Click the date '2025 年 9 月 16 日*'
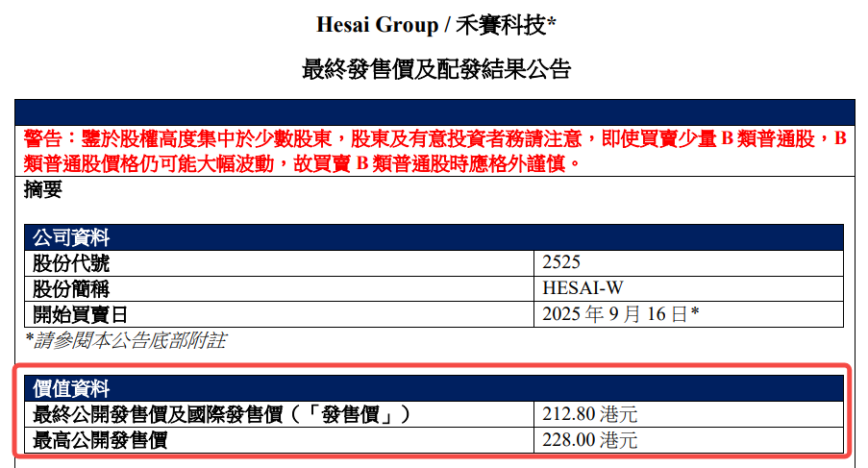The height and width of the screenshot is (468, 868). click(621, 314)
